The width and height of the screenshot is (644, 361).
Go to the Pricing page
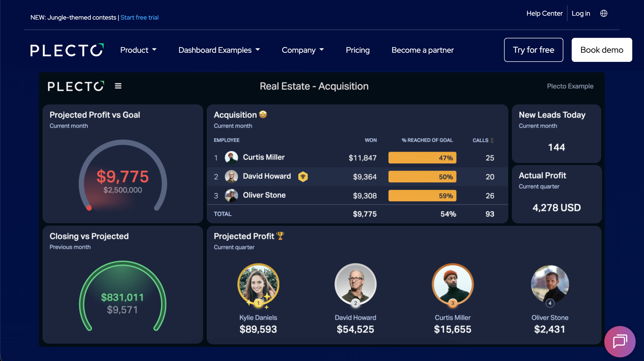pyautogui.click(x=357, y=50)
